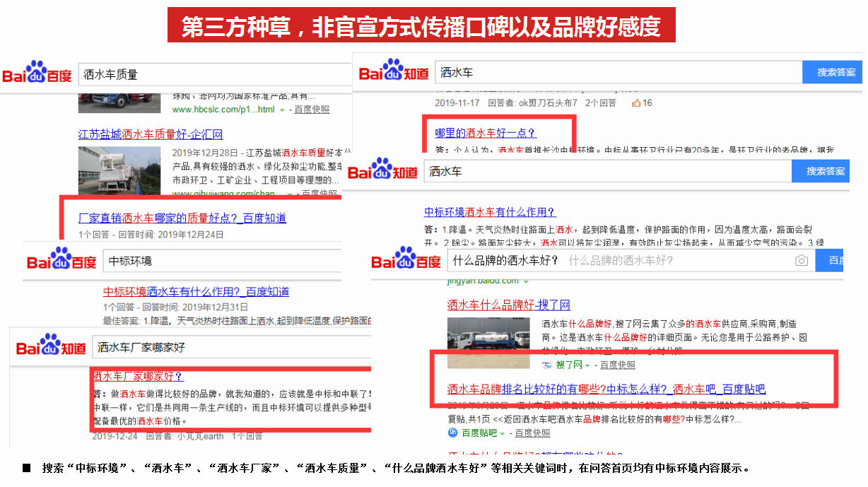Click the text 回答时间: 2019年12月24日
The width and height of the screenshot is (868, 487).
pyautogui.click(x=170, y=234)
